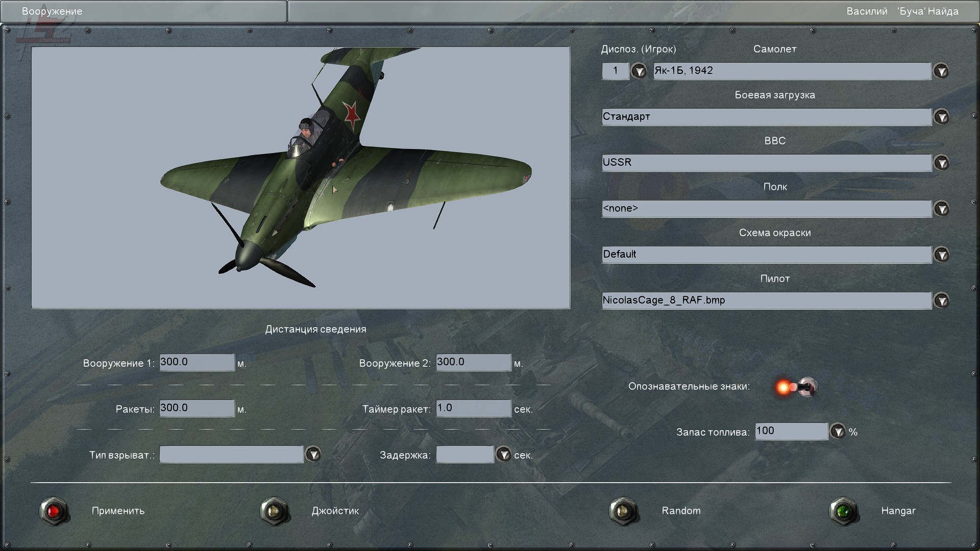Open the Полк regiment dropdown arrow
This screenshot has width=980, height=551.
pos(941,209)
